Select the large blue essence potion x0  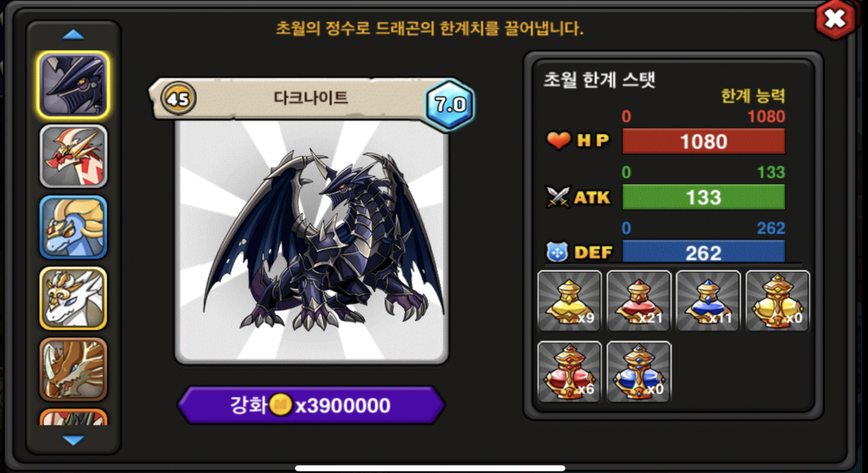tap(639, 372)
